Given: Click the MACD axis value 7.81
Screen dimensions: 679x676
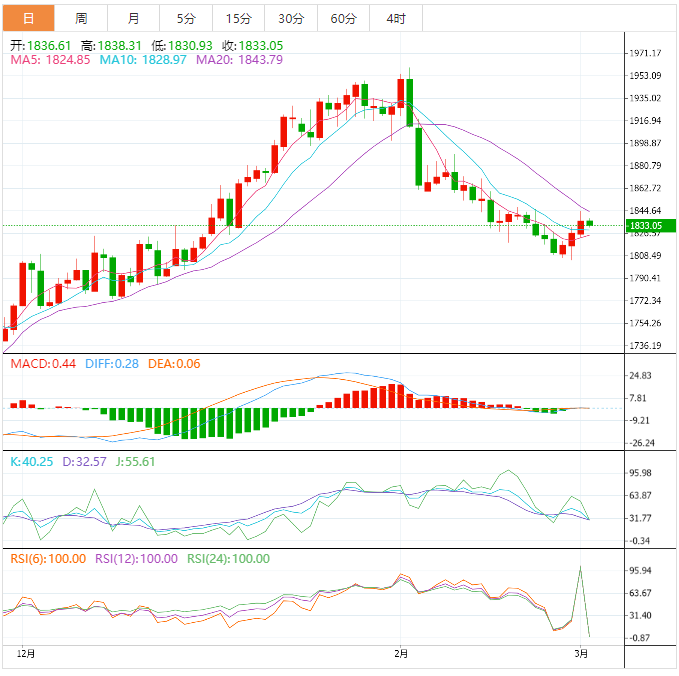Looking at the screenshot, I should click(638, 398).
